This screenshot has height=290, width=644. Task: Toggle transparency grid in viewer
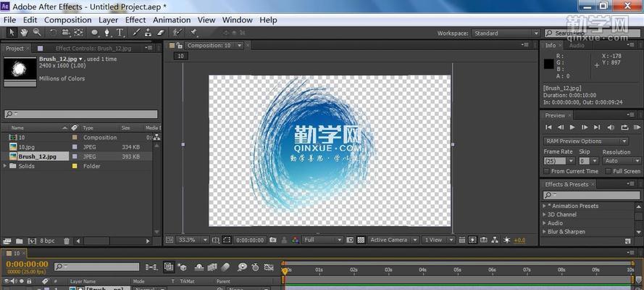[x=361, y=240]
